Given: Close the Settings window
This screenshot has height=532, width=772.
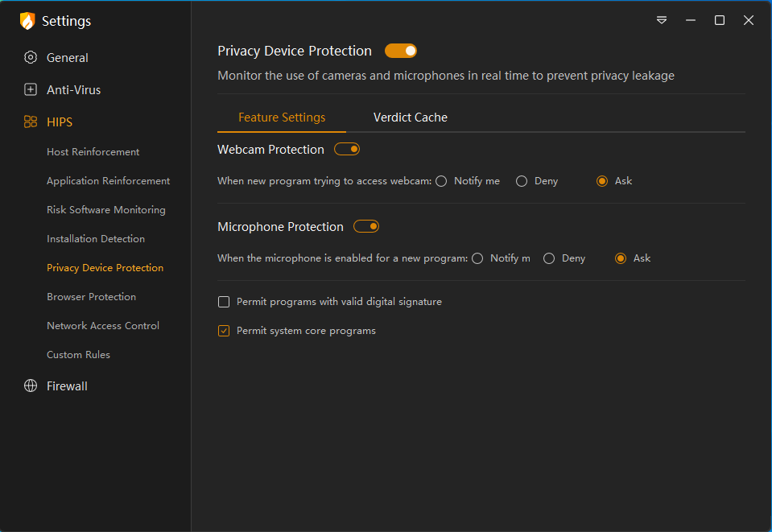Looking at the screenshot, I should [749, 20].
